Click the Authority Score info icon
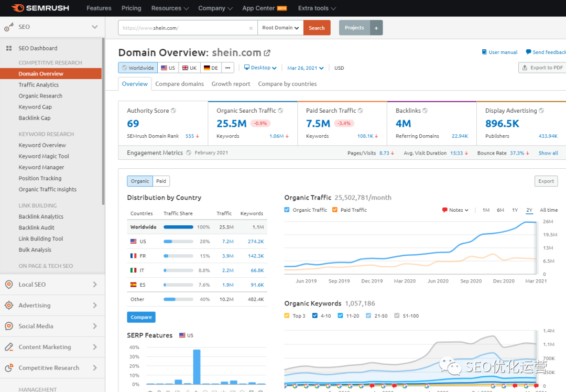 pos(173,111)
